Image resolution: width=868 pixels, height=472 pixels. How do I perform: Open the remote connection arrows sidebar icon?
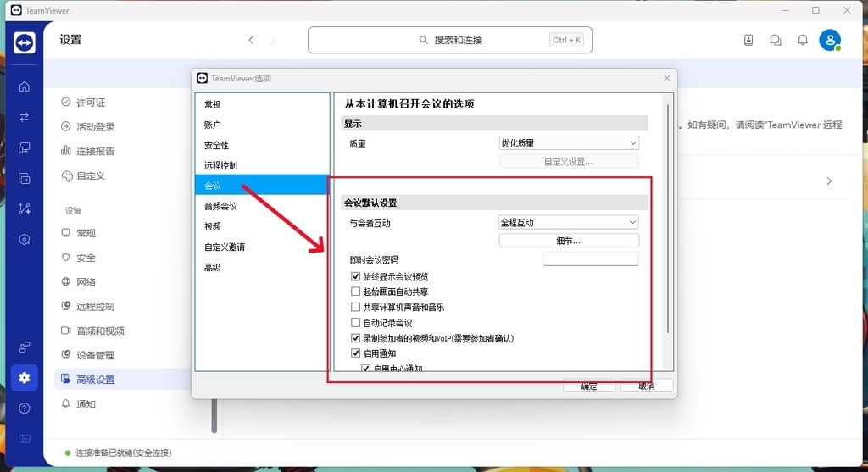25,117
